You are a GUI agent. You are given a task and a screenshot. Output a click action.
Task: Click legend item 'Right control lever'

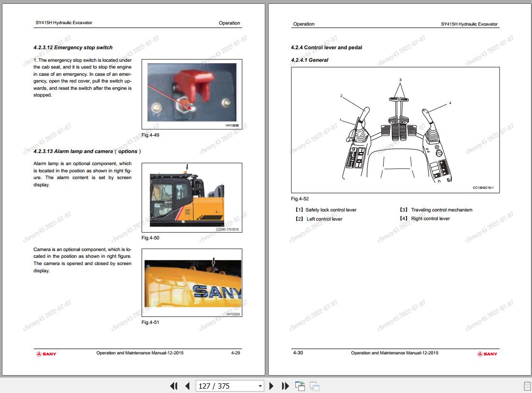point(430,219)
